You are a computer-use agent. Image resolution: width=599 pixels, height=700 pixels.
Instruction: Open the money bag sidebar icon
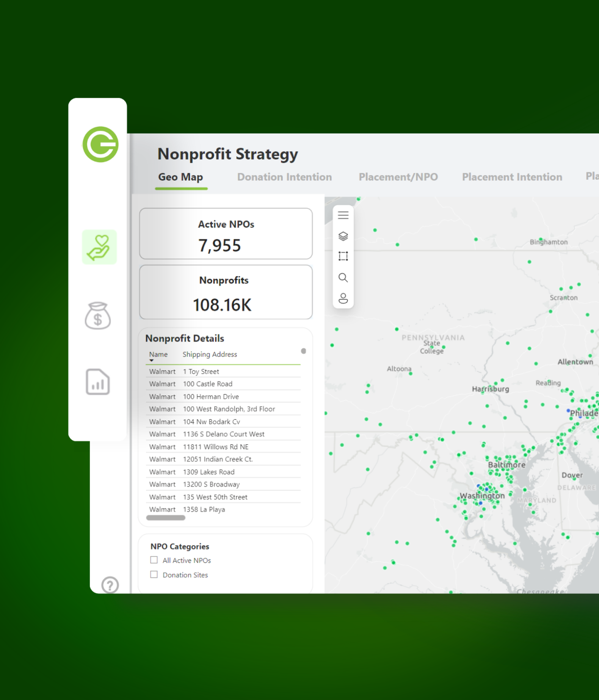98,316
